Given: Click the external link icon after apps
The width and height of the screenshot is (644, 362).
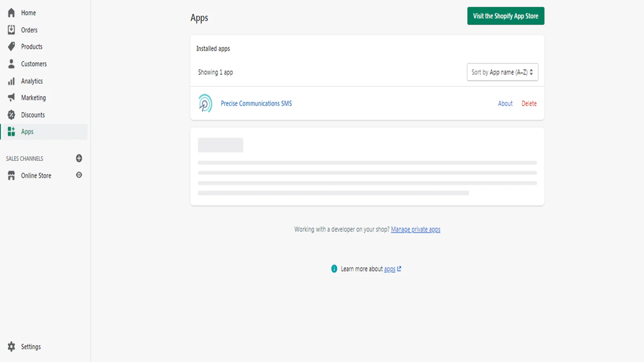Looking at the screenshot, I should (x=399, y=269).
